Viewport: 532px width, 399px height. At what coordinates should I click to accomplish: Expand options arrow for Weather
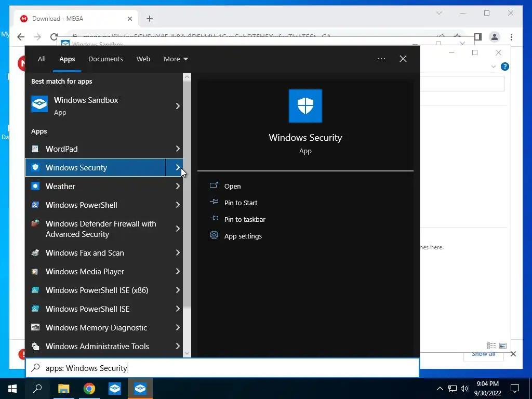coord(178,186)
